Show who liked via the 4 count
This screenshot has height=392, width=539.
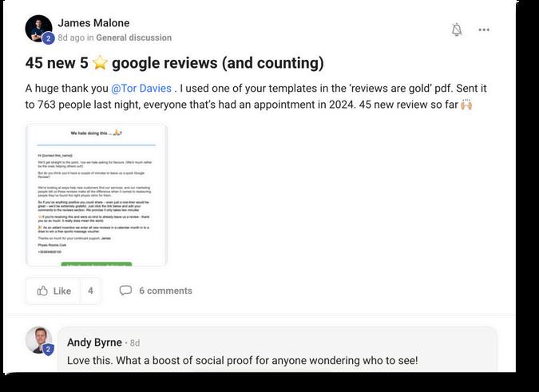pos(90,291)
